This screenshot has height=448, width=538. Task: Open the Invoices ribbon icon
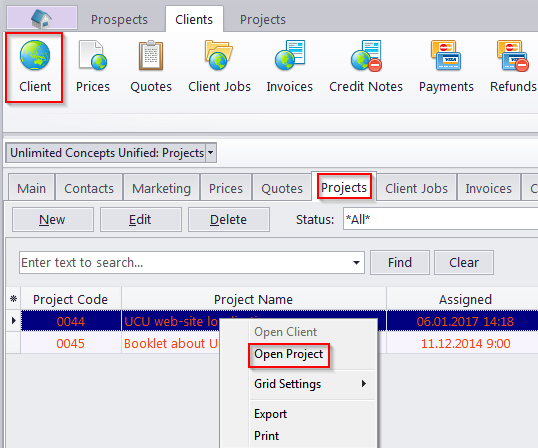point(290,55)
